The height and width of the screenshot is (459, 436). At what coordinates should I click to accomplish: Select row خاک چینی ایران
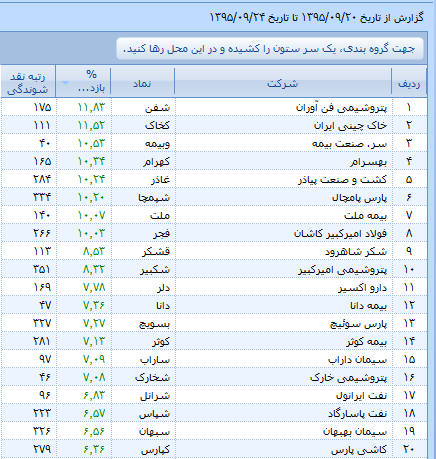pyautogui.click(x=214, y=125)
